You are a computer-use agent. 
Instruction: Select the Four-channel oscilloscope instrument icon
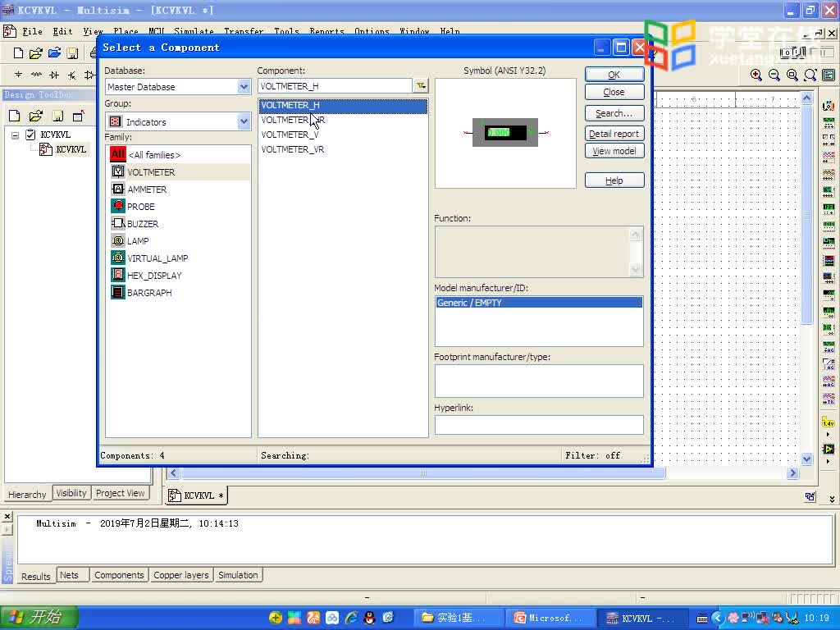(829, 175)
